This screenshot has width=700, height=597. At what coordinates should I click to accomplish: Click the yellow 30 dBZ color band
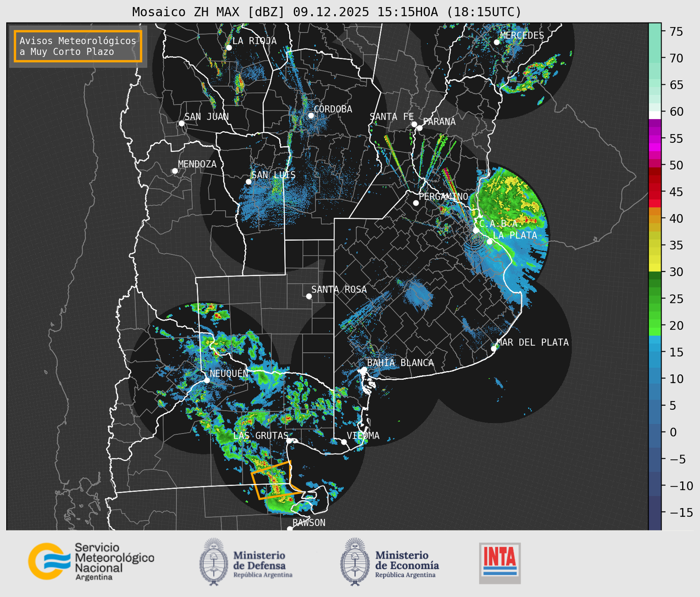coord(655,268)
